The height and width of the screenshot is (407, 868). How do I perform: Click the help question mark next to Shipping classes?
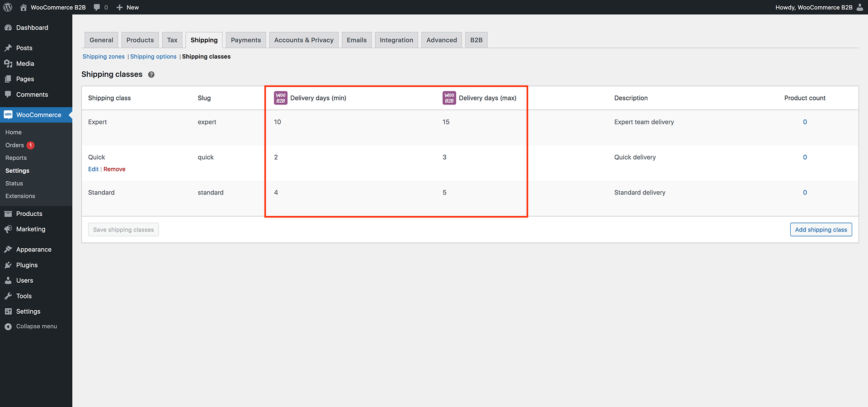pyautogui.click(x=151, y=75)
